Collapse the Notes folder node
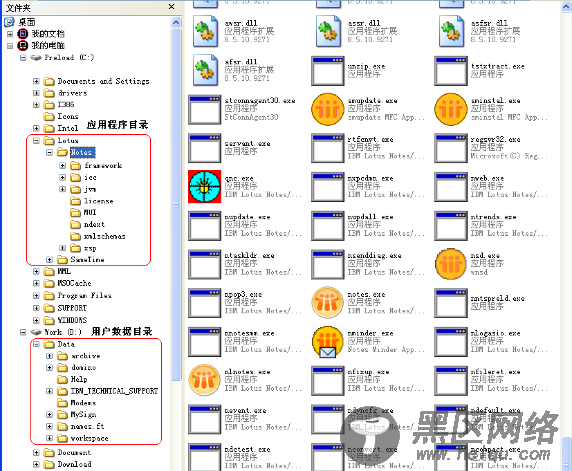 50,153
